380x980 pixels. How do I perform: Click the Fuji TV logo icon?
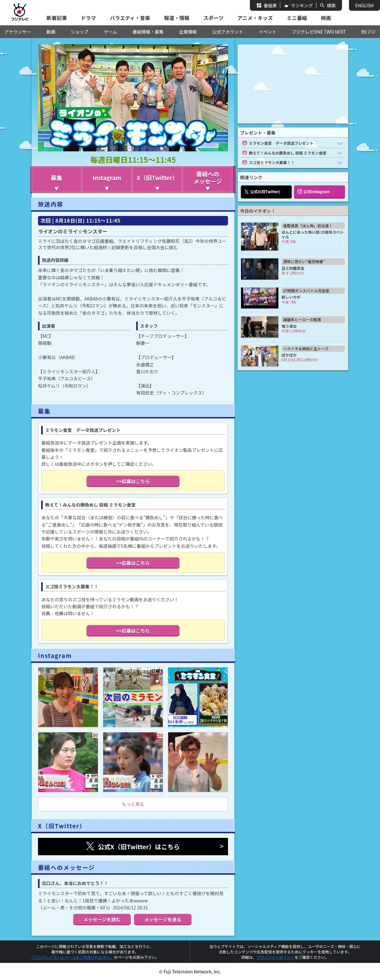point(19,12)
